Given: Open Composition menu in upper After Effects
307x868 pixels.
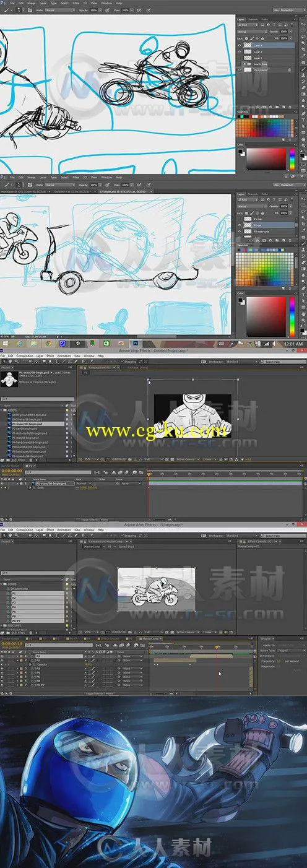Looking at the screenshot, I should 25,356.
